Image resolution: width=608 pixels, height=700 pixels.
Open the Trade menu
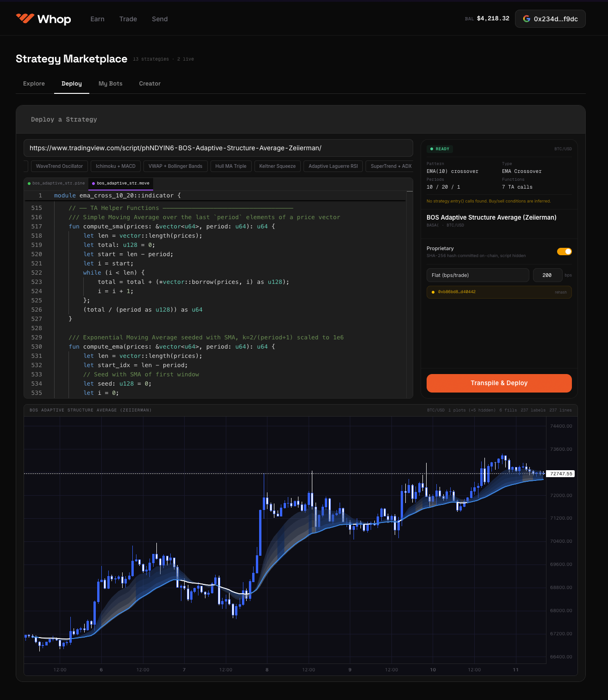click(128, 19)
